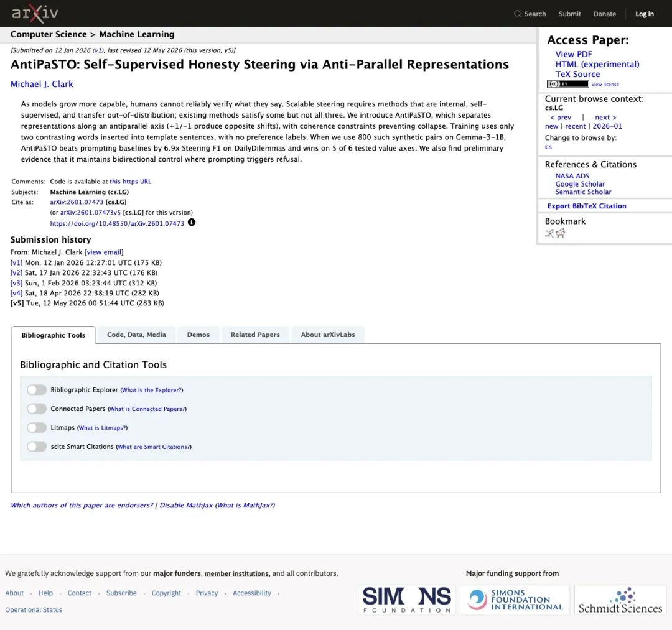Screen dimensions: 672x630
Task: Open the code 'this https URL' link
Action: coord(130,182)
